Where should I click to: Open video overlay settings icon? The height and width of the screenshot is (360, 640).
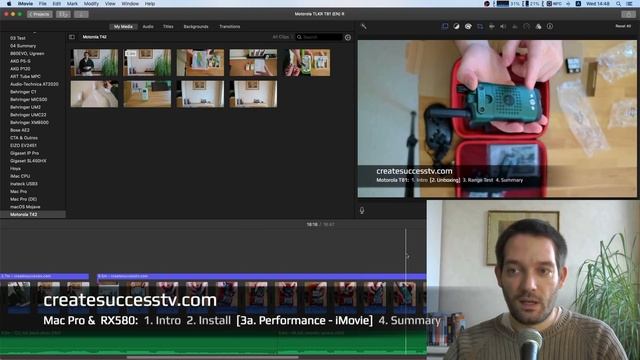(445, 27)
